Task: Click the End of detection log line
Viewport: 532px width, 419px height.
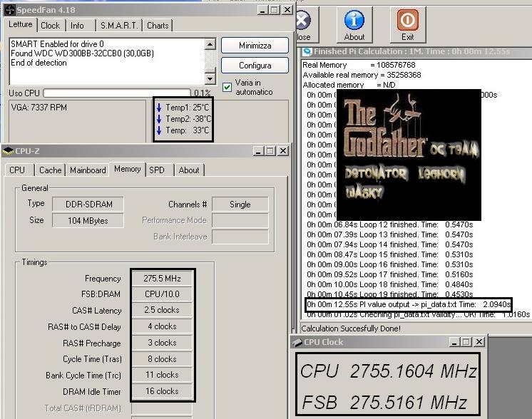Action: pyautogui.click(x=39, y=63)
